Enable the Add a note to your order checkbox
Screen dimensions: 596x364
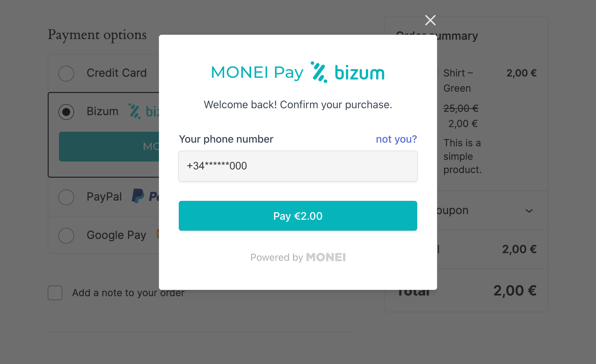pyautogui.click(x=55, y=293)
